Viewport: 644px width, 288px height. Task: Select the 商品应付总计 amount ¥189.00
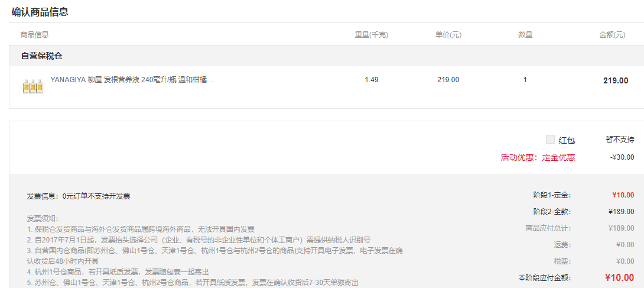point(622,228)
